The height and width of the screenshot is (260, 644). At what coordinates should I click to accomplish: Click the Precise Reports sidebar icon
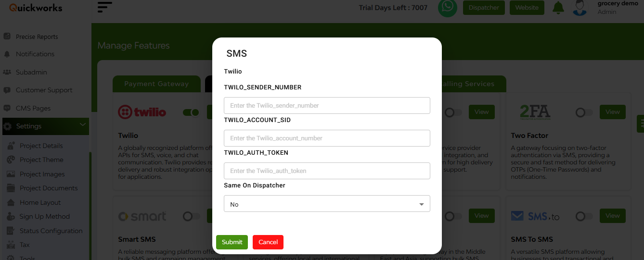pos(7,37)
